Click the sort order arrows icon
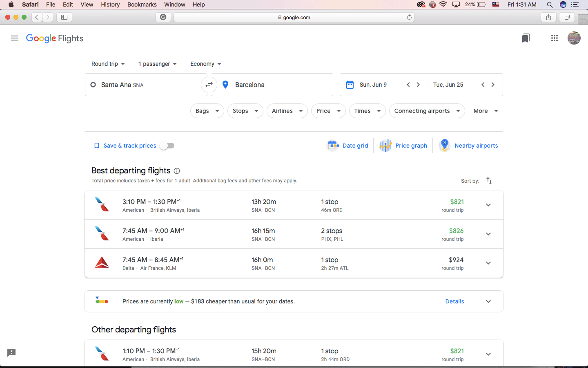 pyautogui.click(x=489, y=181)
